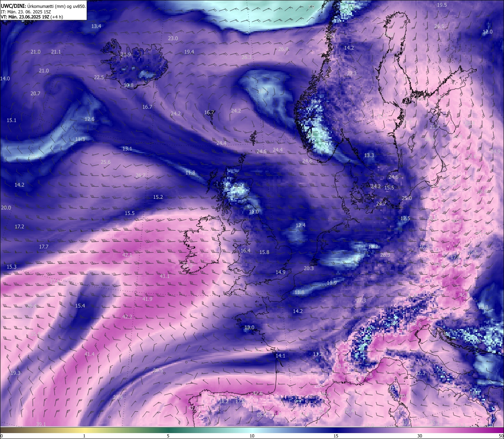Click the 41.4 value label
The height and width of the screenshot is (439, 504).
click(89, 354)
